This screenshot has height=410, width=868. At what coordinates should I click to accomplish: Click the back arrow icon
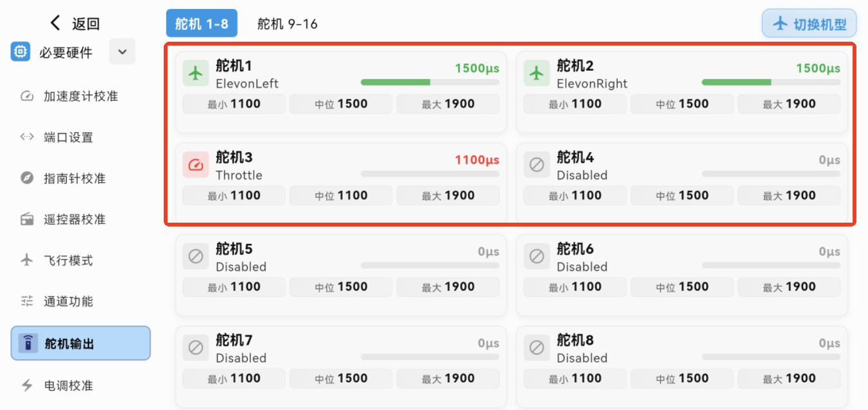tap(56, 24)
